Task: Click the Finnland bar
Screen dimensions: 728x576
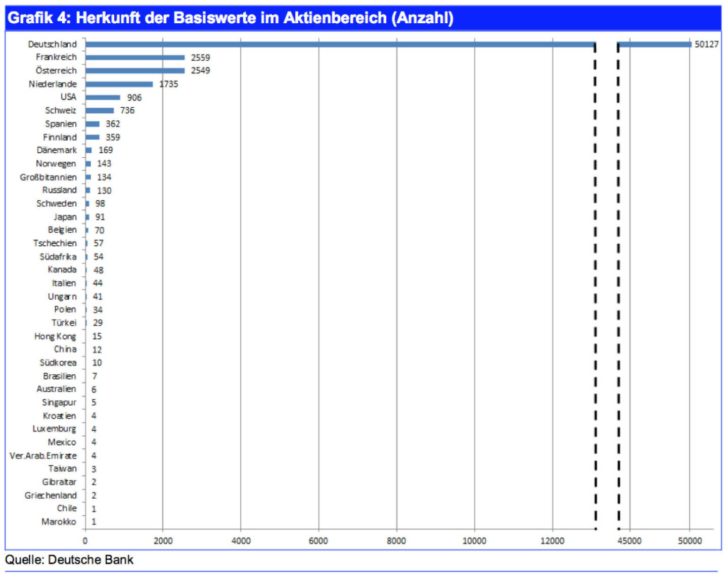Action: point(93,137)
